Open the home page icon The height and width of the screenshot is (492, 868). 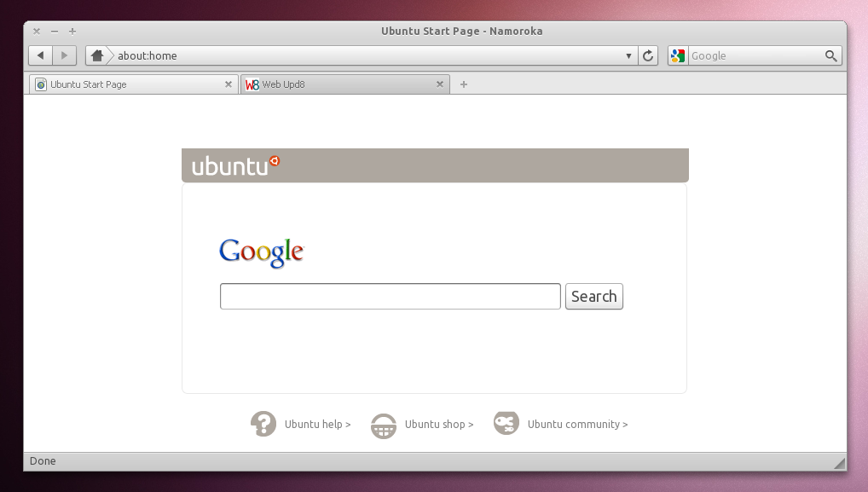point(97,55)
